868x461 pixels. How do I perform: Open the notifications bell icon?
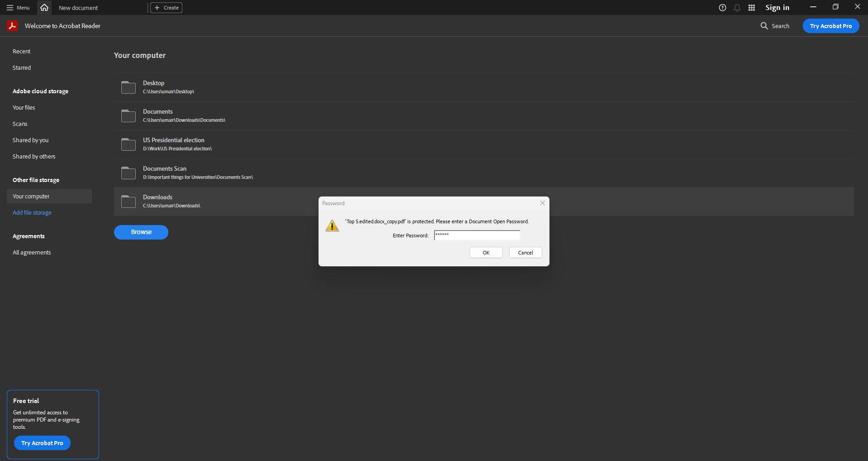tap(737, 8)
